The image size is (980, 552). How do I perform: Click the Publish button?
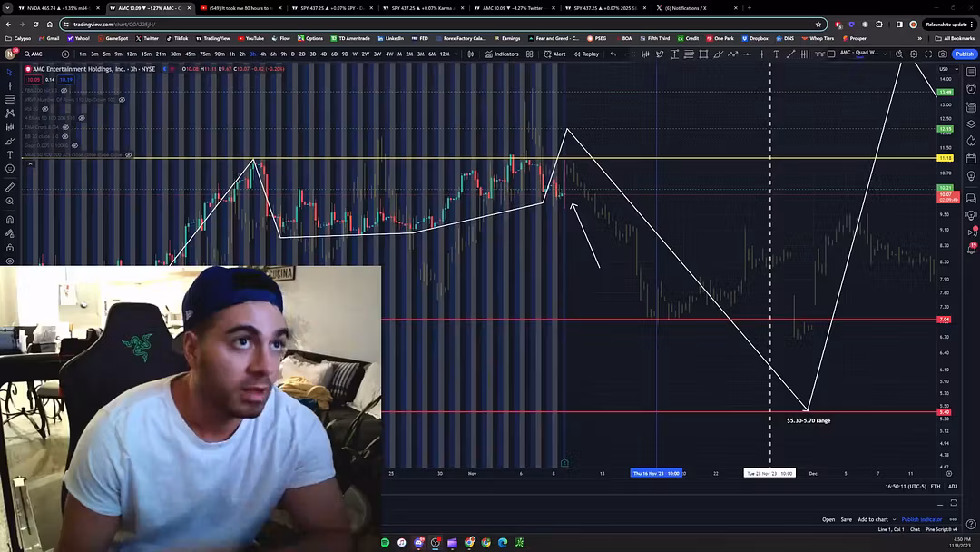tap(964, 54)
